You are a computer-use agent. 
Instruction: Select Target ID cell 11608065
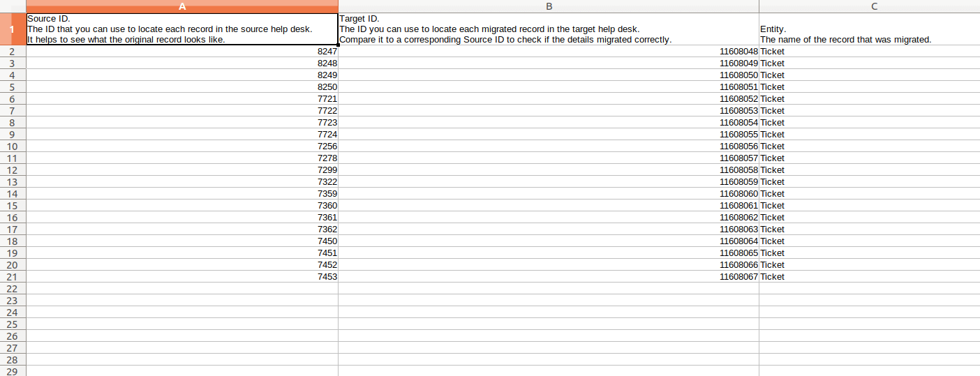point(549,253)
